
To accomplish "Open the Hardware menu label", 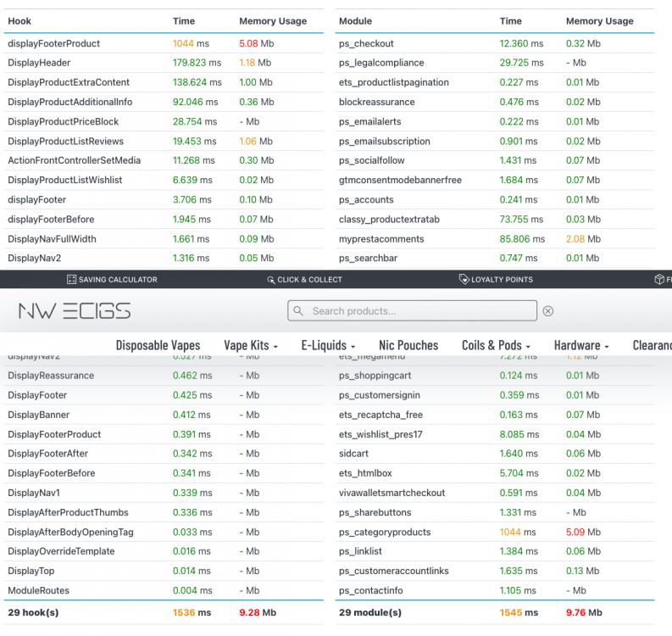I will coord(577,345).
